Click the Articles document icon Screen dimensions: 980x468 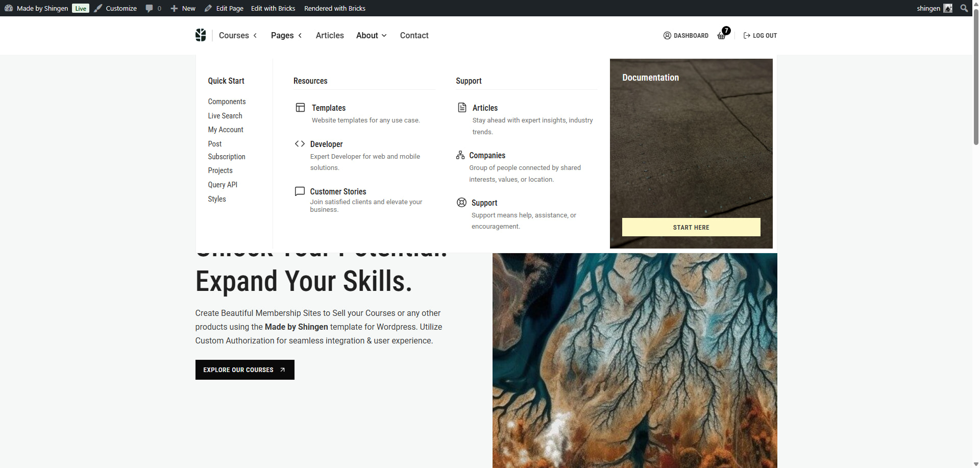462,108
